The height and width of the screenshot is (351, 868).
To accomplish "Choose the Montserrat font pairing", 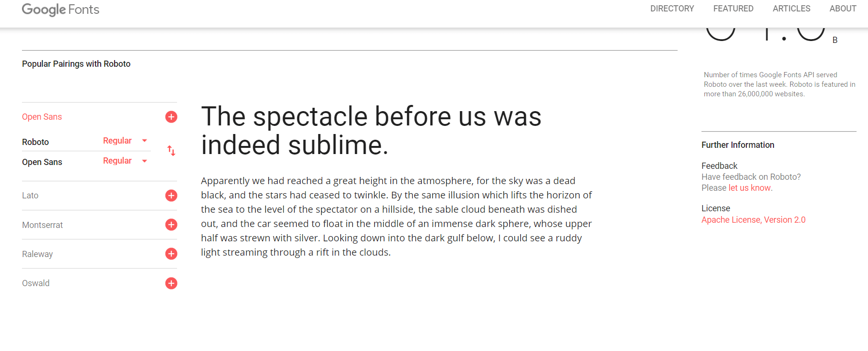I will (42, 225).
